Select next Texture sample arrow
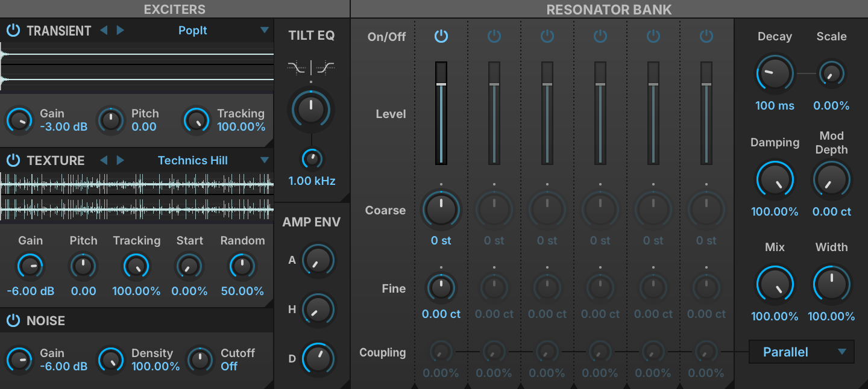 click(120, 160)
